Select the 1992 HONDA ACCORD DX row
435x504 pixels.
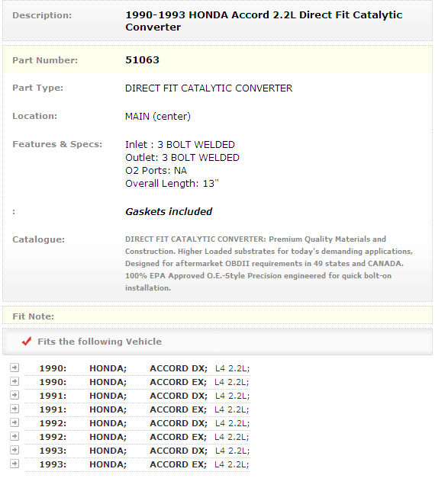point(137,424)
